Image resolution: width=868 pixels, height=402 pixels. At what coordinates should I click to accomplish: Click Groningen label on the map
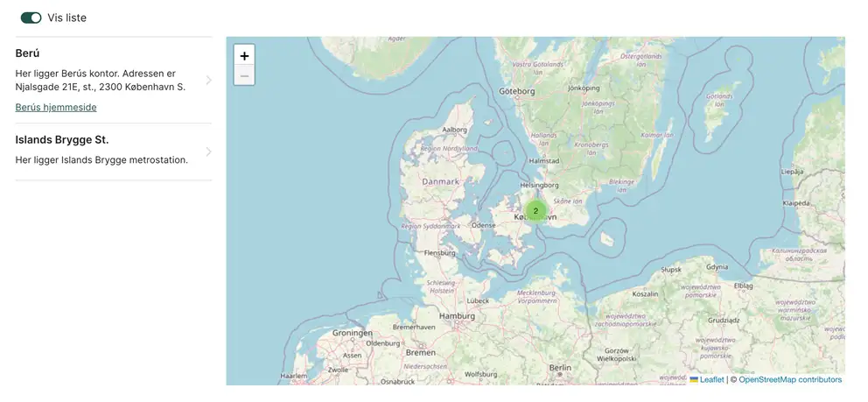pos(352,334)
